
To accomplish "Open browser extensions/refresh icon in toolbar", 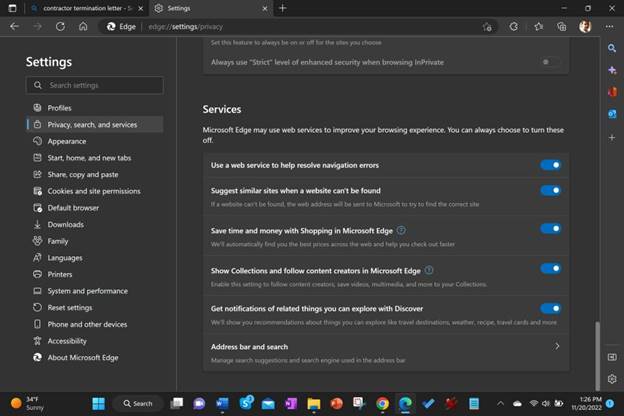I will coord(513,27).
